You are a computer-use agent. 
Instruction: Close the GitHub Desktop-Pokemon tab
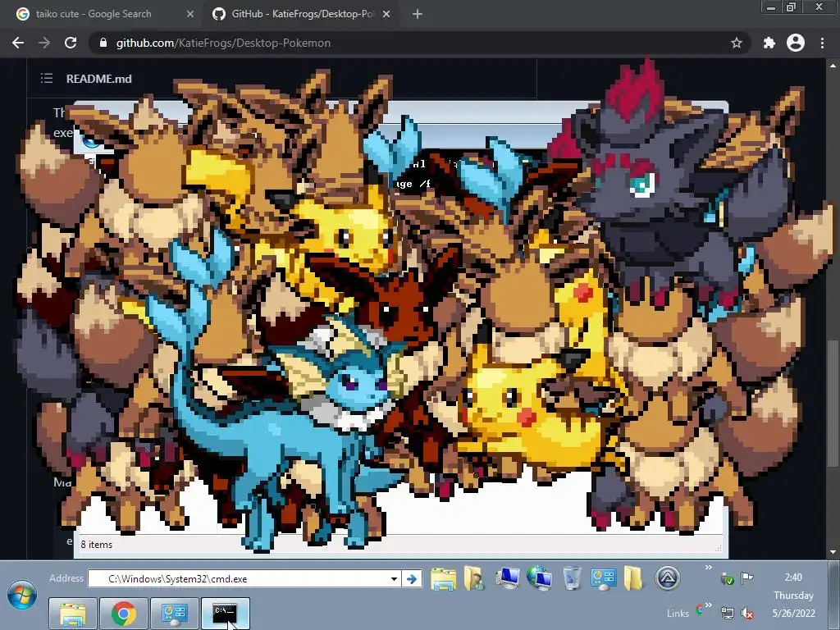click(x=386, y=14)
